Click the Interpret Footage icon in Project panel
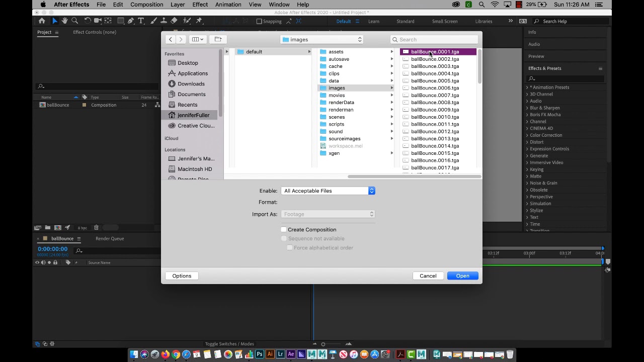Image resolution: width=644 pixels, height=362 pixels. pyautogui.click(x=37, y=228)
